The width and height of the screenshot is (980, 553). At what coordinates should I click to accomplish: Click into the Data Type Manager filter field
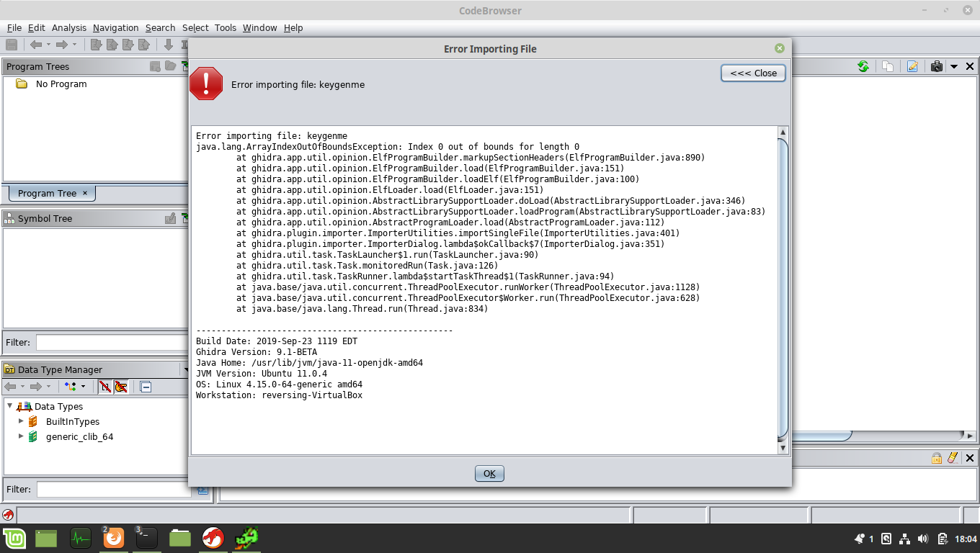[x=114, y=489]
